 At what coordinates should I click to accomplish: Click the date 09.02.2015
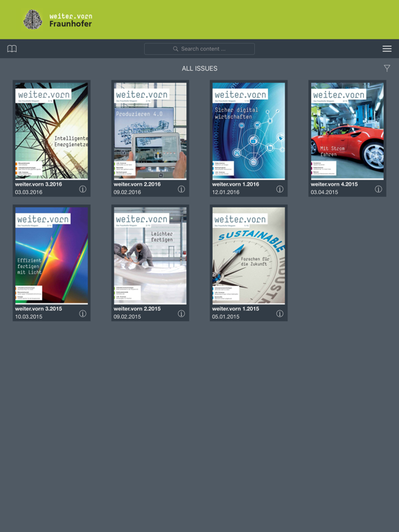click(127, 317)
